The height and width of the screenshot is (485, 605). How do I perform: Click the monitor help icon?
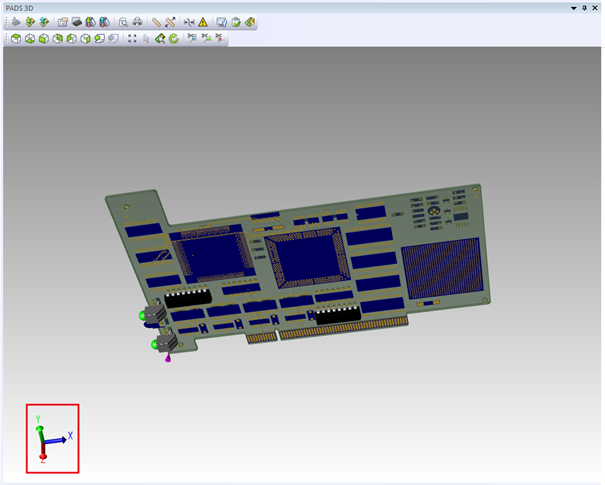(x=221, y=22)
